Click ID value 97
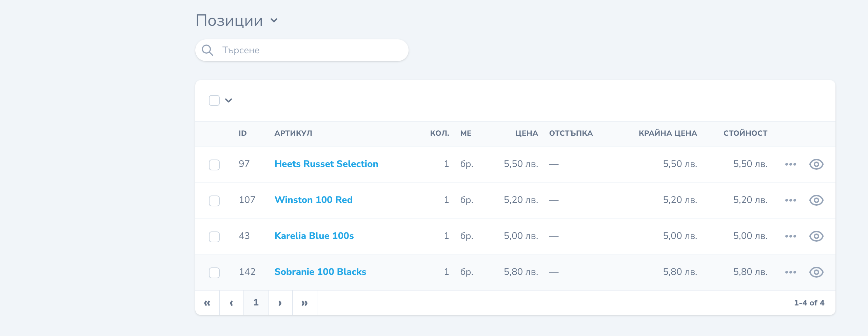Viewport: 868px width, 336px height. (x=244, y=164)
